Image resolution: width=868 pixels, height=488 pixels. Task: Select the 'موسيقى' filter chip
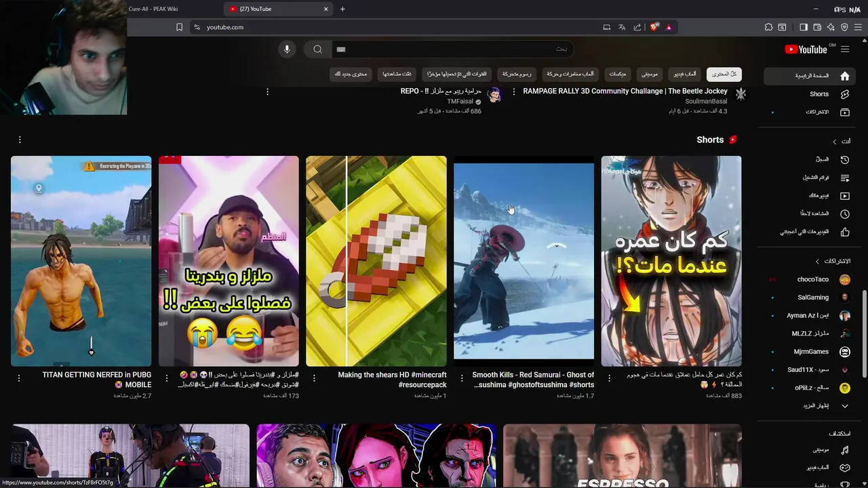tap(650, 74)
